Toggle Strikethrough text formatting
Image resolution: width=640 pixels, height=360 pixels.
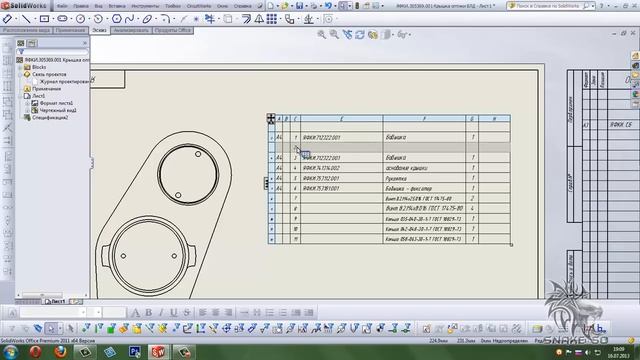(187, 313)
